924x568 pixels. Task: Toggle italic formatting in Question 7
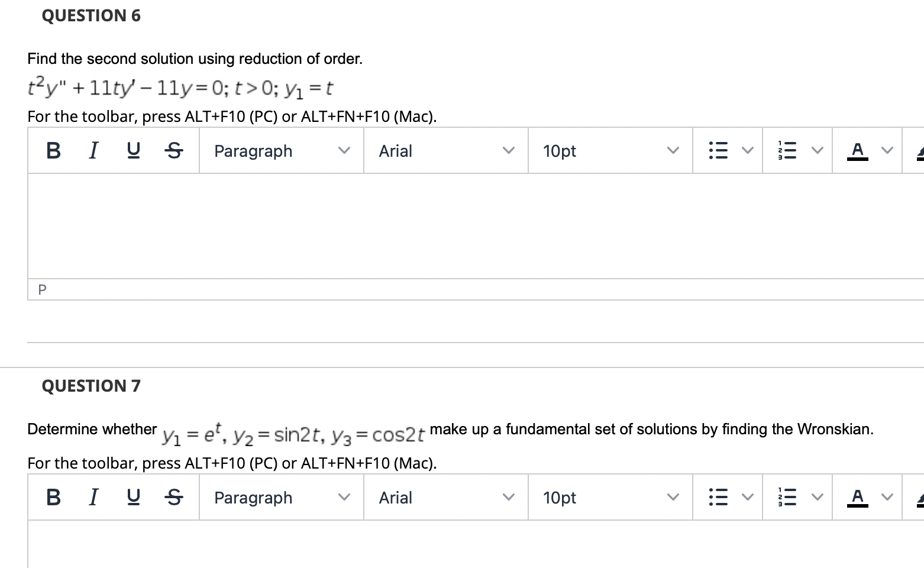pyautogui.click(x=93, y=498)
